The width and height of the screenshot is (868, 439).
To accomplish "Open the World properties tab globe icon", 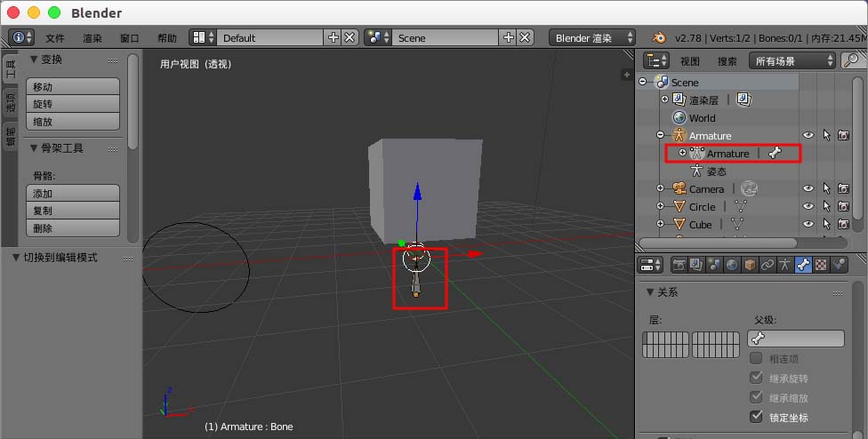I will (x=732, y=265).
